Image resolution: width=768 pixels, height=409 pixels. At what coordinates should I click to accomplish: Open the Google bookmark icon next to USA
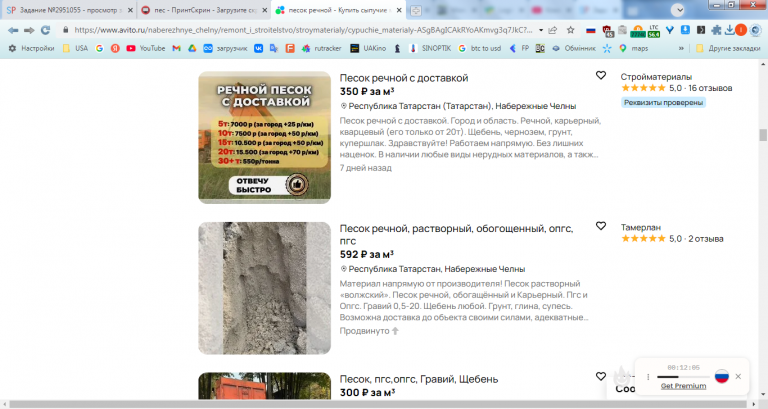tap(99, 48)
